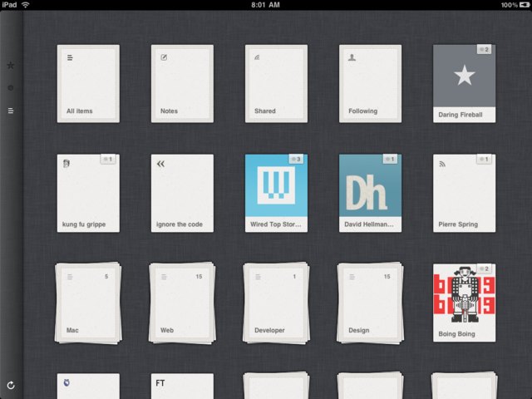Select the unread dot filter in sidebar
Viewport: 532px width, 399px height.
pyautogui.click(x=11, y=88)
